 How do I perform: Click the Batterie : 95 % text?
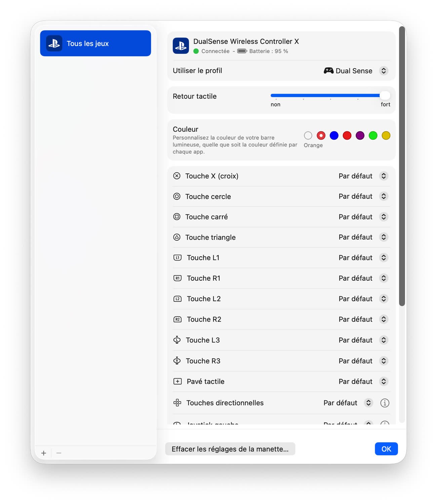[269, 51]
